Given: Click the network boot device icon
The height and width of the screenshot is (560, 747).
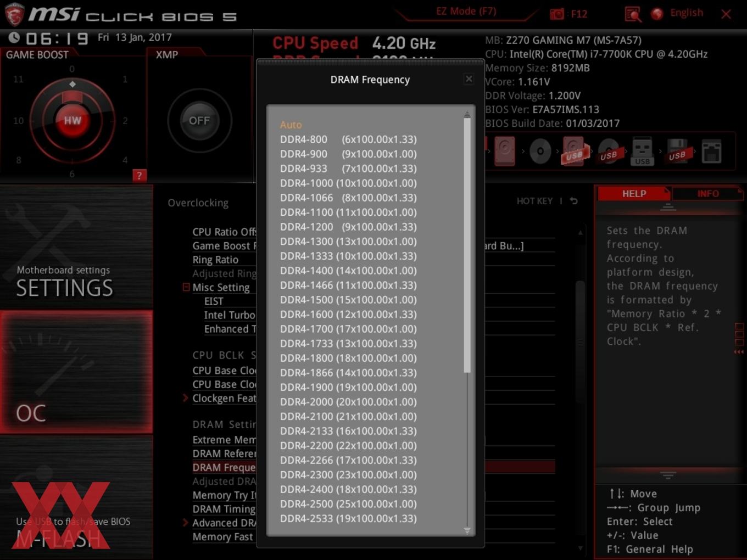Looking at the screenshot, I should [x=711, y=151].
